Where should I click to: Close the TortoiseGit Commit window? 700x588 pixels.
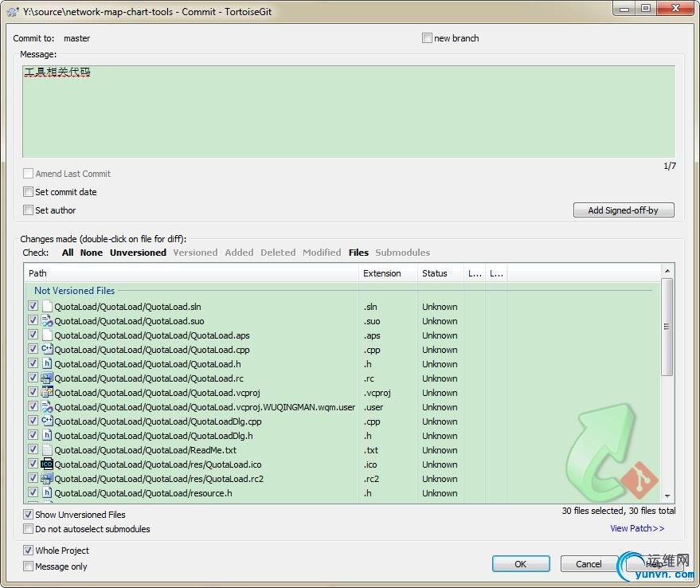(x=675, y=9)
